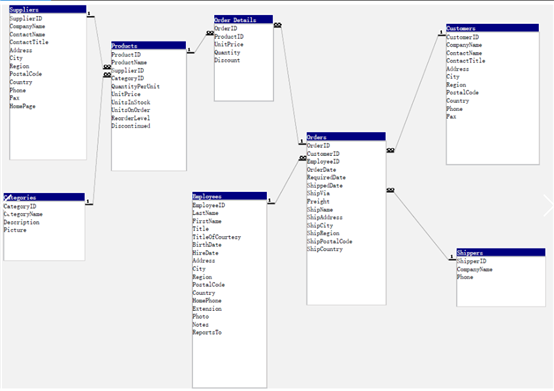Click ShipCountry field in Orders table
Screen dimensions: 554x391
coord(325,249)
